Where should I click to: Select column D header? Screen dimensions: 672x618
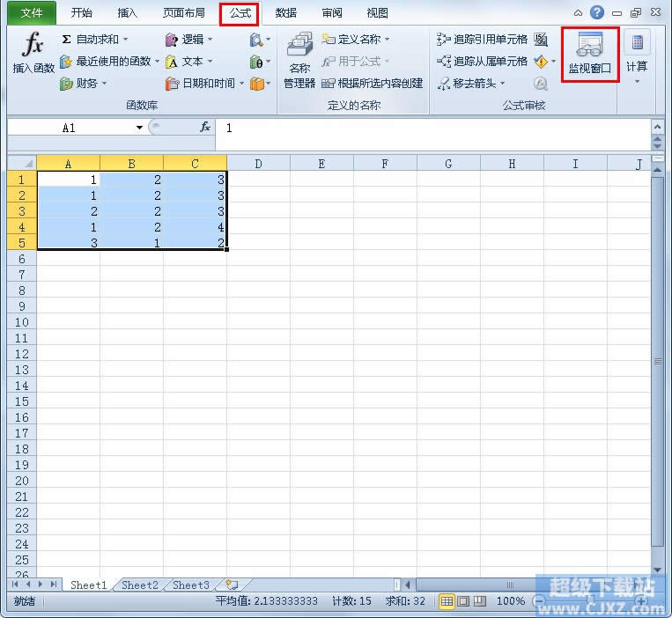point(258,164)
